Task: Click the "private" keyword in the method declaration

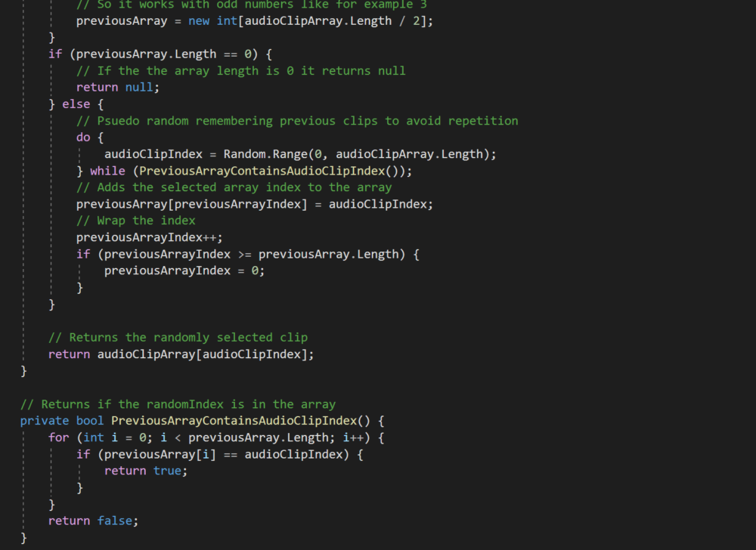Action: (x=45, y=421)
